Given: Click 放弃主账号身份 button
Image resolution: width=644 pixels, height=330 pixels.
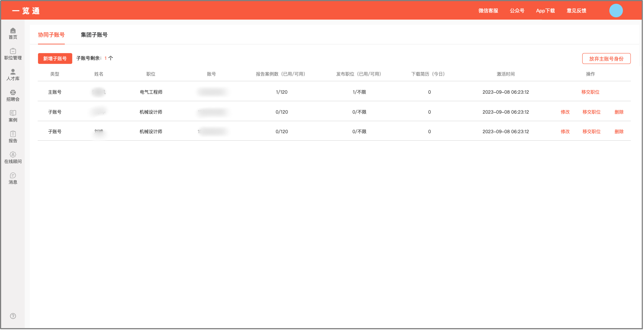Looking at the screenshot, I should 606,59.
